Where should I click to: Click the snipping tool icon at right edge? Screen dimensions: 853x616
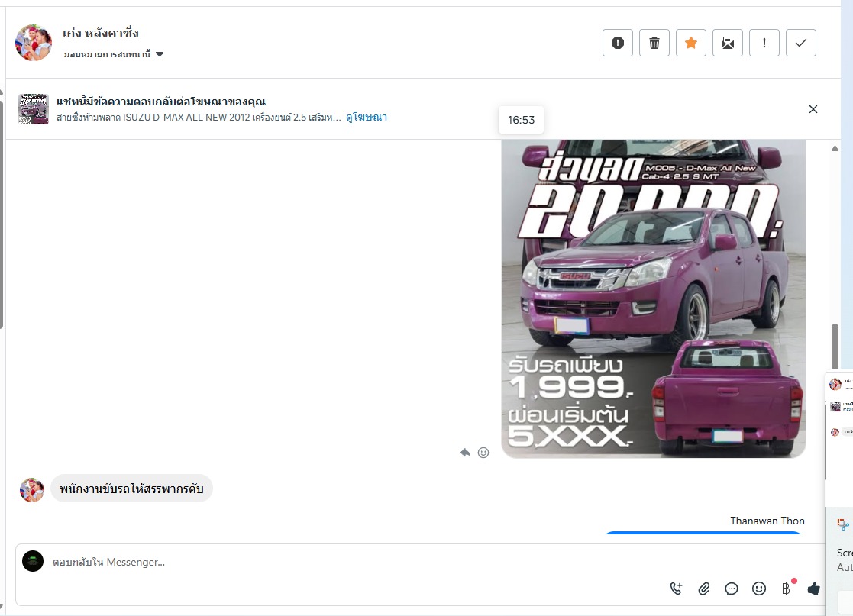tap(843, 524)
